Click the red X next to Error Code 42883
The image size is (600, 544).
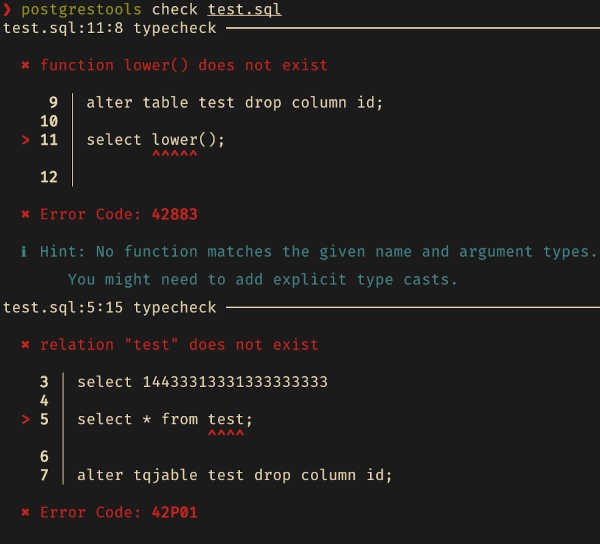25,214
